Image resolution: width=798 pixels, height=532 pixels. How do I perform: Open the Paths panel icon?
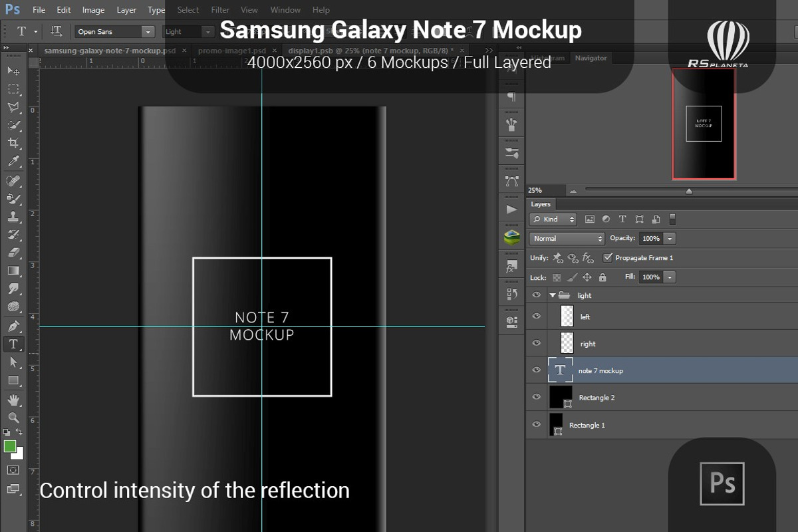pyautogui.click(x=511, y=181)
